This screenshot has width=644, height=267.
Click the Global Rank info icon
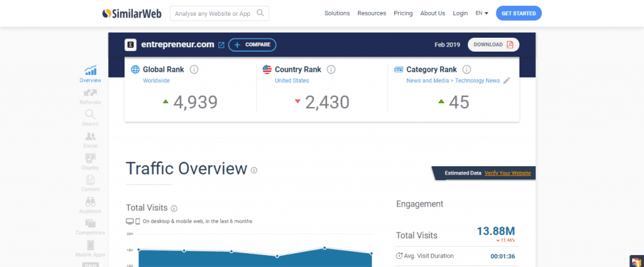click(194, 69)
